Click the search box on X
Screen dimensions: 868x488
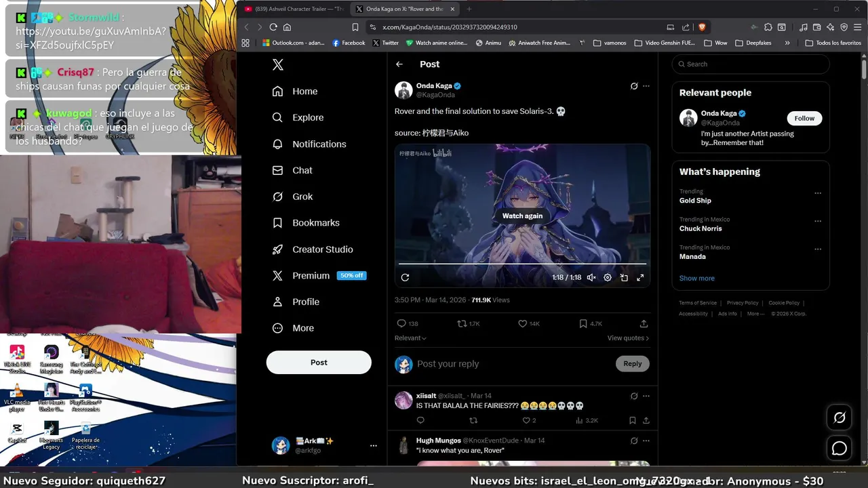coord(751,64)
